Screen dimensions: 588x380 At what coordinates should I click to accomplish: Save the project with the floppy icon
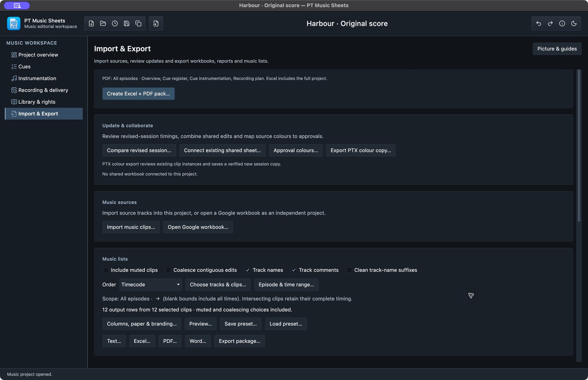point(127,24)
